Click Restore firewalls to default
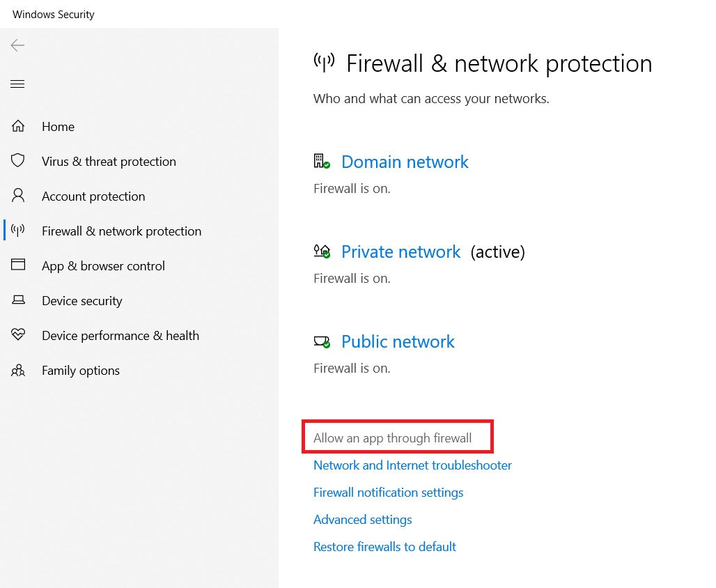716x588 pixels. [x=384, y=547]
